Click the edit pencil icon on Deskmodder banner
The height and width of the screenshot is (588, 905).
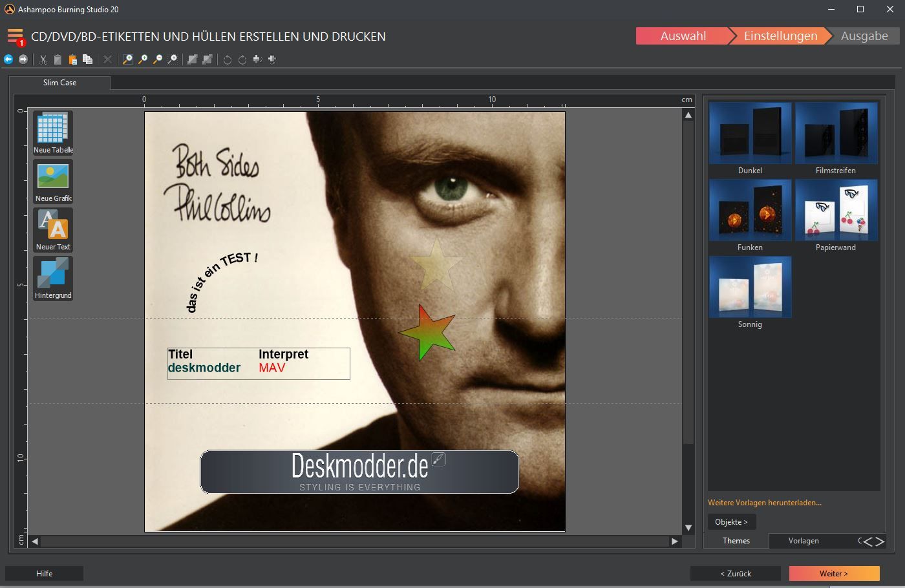(x=438, y=459)
